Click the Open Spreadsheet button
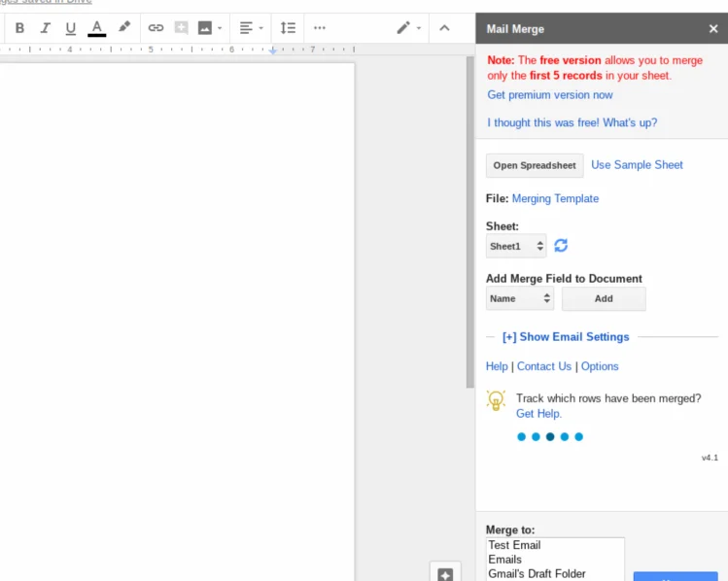 click(535, 166)
